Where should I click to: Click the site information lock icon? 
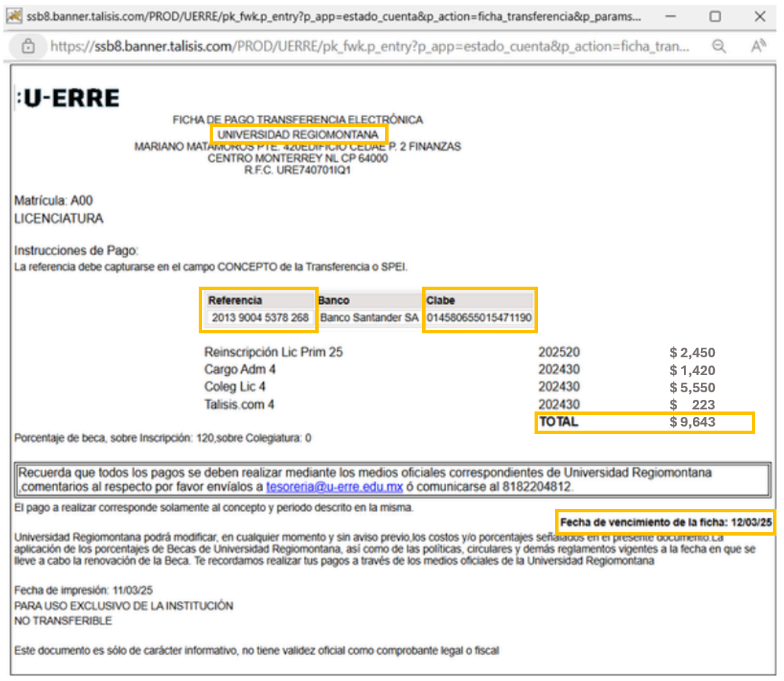(28, 46)
